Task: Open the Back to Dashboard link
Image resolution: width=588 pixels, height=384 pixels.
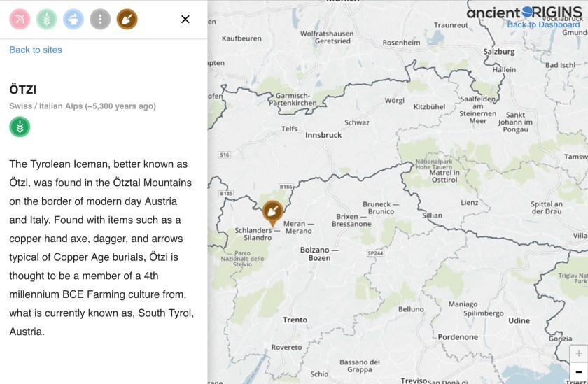Action: coord(543,24)
